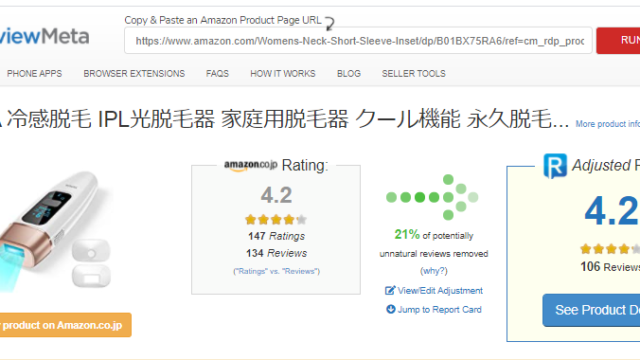Click the blue R Adjusted Rating icon

click(x=555, y=166)
